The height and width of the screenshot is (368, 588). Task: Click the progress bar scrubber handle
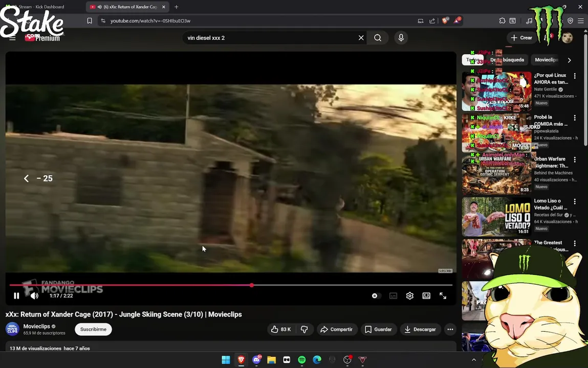(252, 285)
